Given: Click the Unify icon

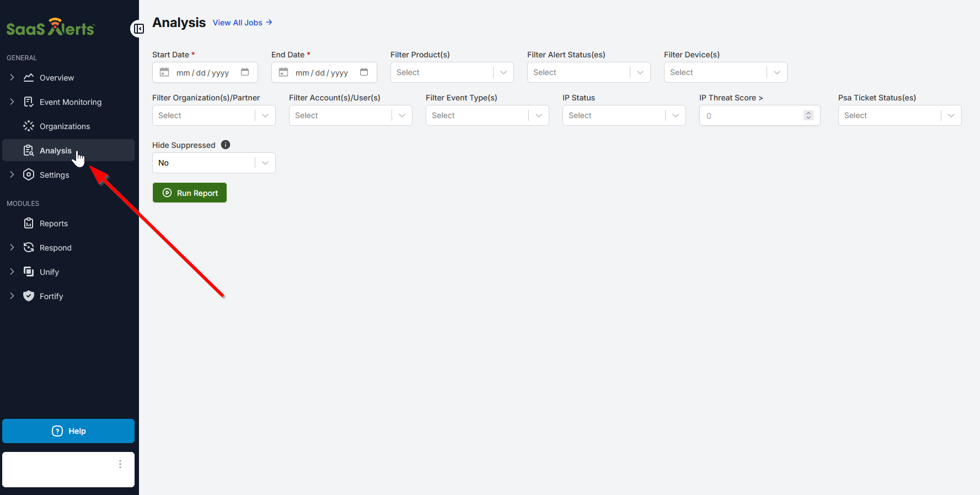Looking at the screenshot, I should click(x=29, y=272).
